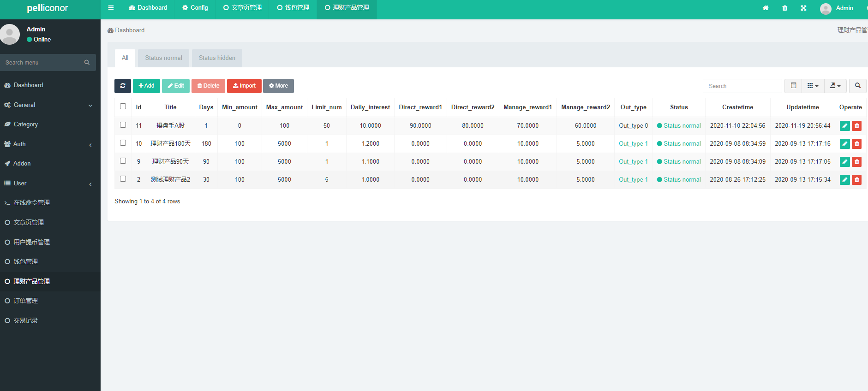Select the checkbox for row 理财产品180天
This screenshot has height=391, width=868.
tap(123, 143)
